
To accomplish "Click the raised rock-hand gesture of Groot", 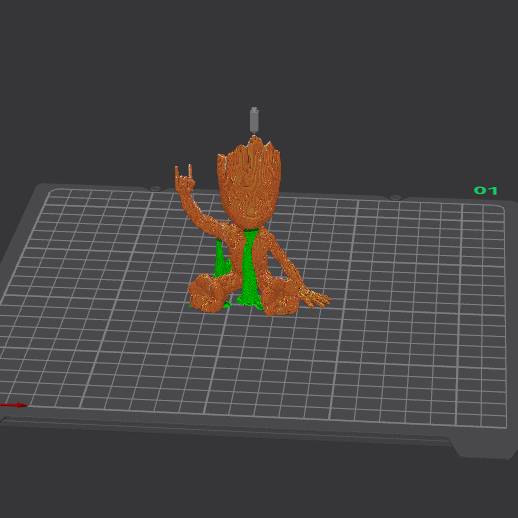I will pos(184,177).
